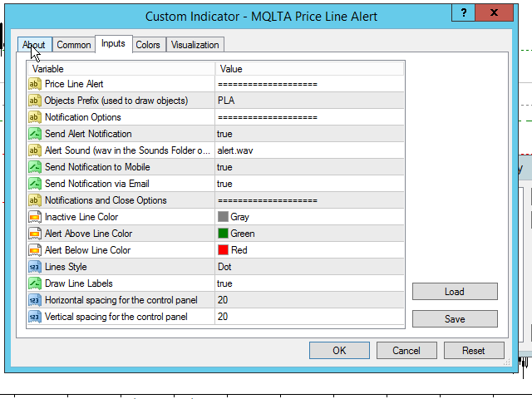
Task: Click the Cancel button
Action: (406, 350)
